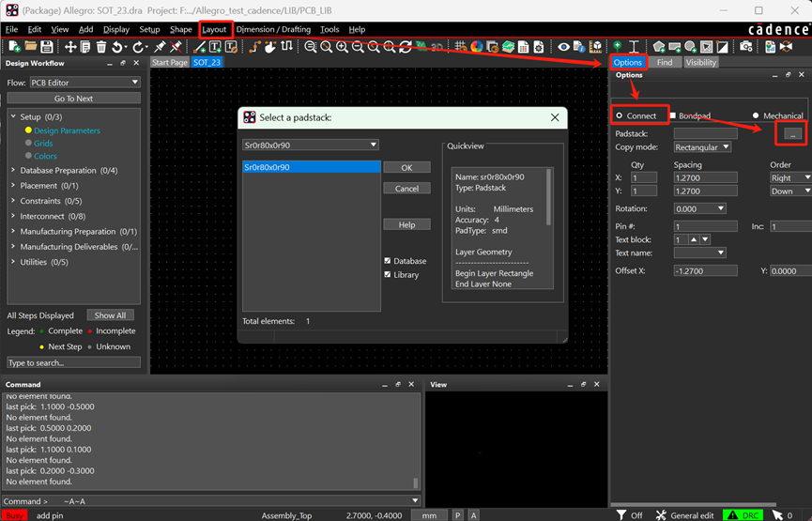The image size is (812, 521).
Task: Select the Mechanical radio button
Action: pos(756,115)
